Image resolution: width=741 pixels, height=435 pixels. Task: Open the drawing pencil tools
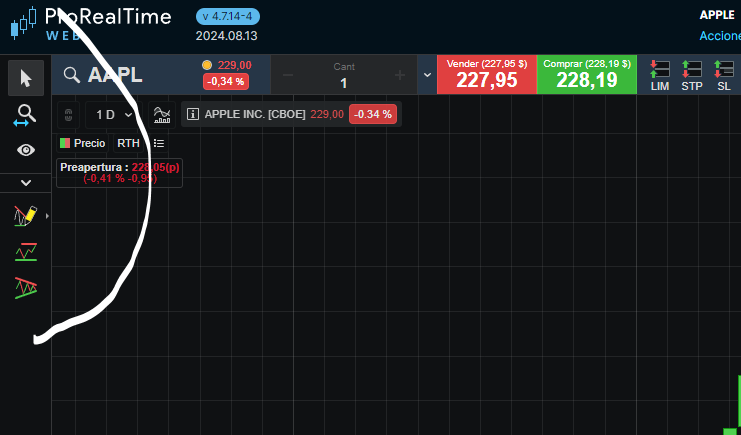pyautogui.click(x=26, y=216)
